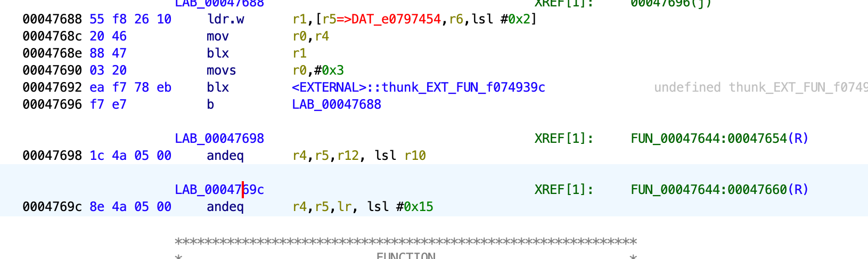Select the LAB_00047698 label
Viewport: 868px width, 259px height.
[x=219, y=139]
